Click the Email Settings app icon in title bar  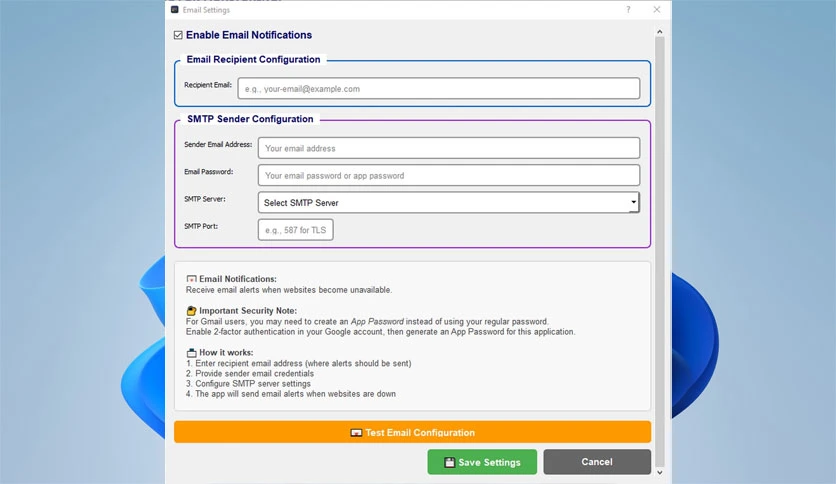[174, 10]
